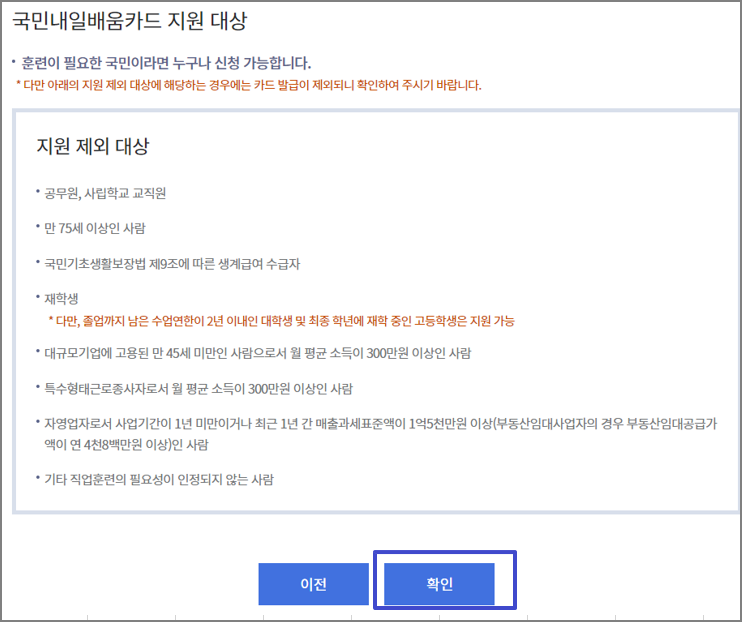742x622 pixels.
Task: Click the list item '만 75세 이상인 사람'
Action: 95,228
